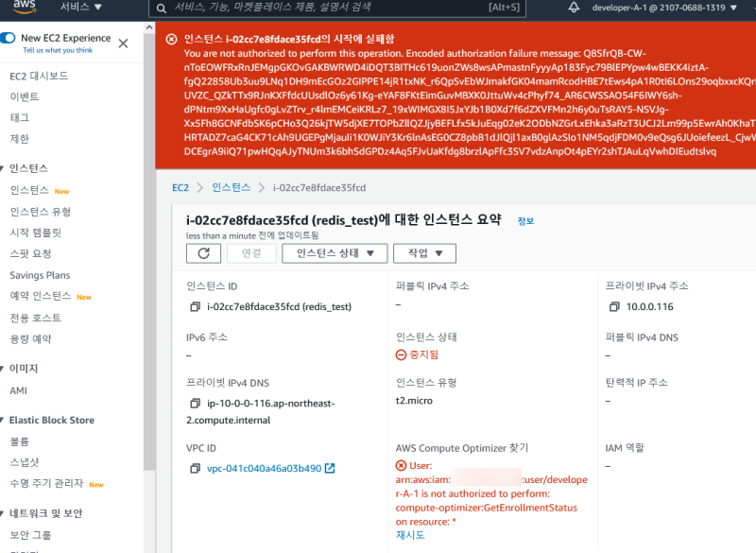Collapse the 인스턴스 sidebar section
Viewport: 756px width, 553px height.
point(3,168)
